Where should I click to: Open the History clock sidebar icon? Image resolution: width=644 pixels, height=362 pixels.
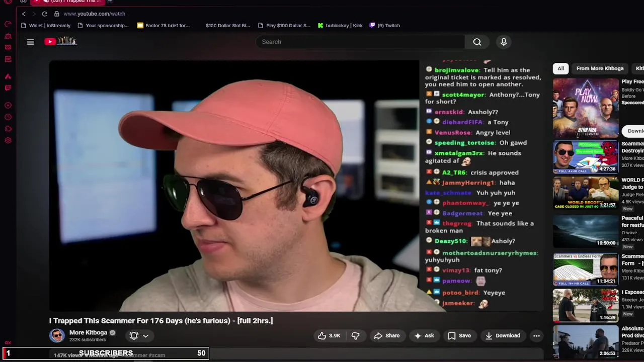[8, 117]
